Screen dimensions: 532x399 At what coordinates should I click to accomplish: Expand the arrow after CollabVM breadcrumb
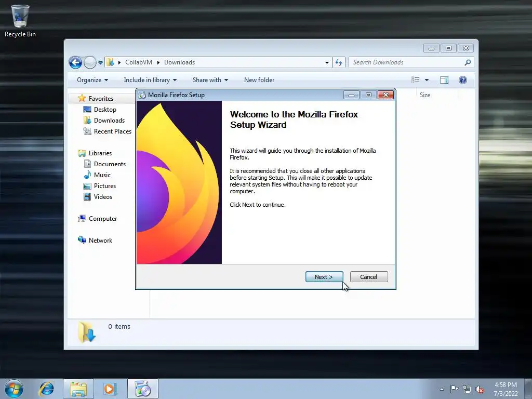coord(158,62)
